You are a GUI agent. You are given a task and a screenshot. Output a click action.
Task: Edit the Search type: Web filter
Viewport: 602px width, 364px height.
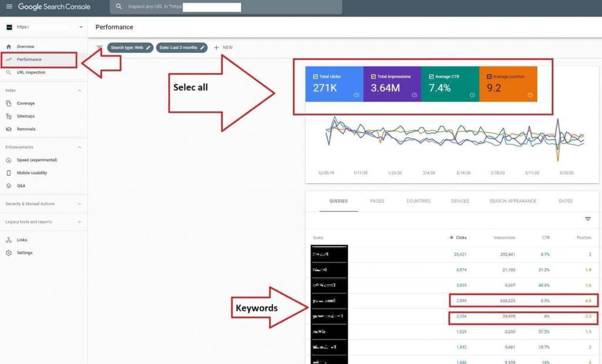coord(148,48)
